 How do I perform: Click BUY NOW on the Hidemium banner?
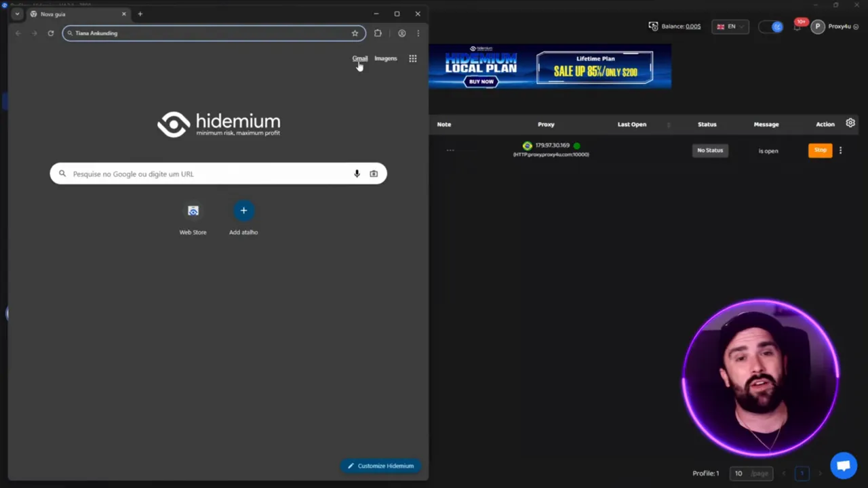(x=481, y=81)
